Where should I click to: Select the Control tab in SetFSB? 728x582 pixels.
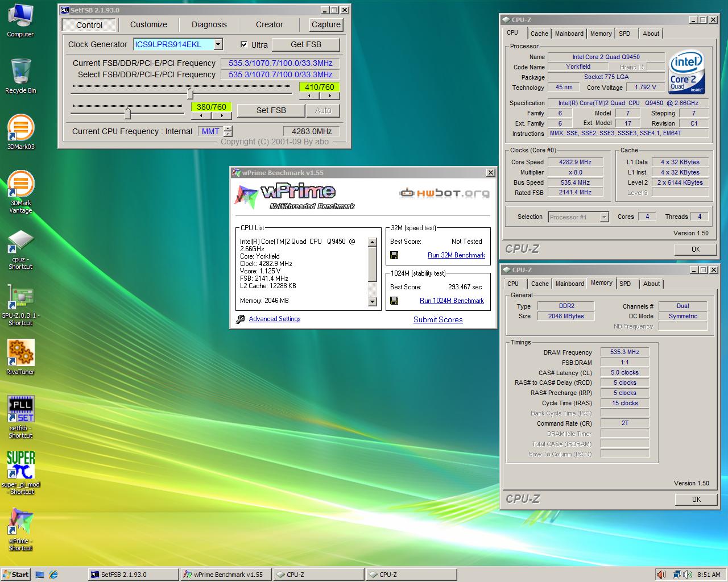pyautogui.click(x=89, y=25)
